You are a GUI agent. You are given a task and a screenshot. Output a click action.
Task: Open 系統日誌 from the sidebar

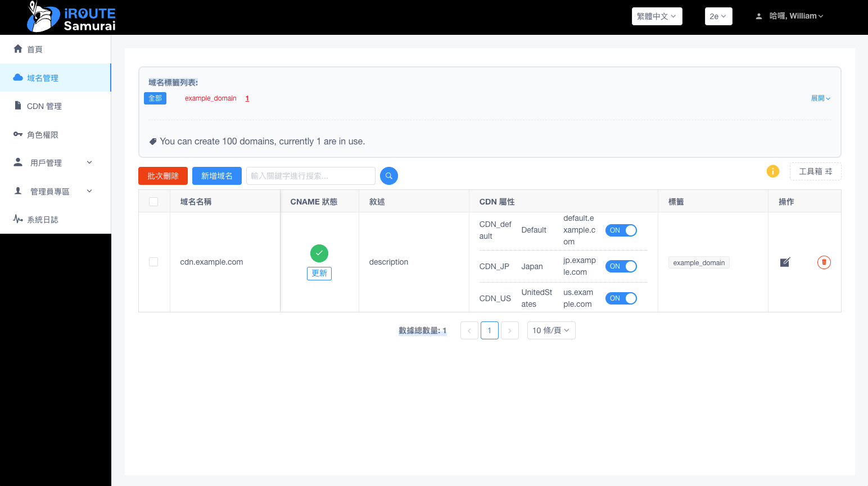[43, 220]
